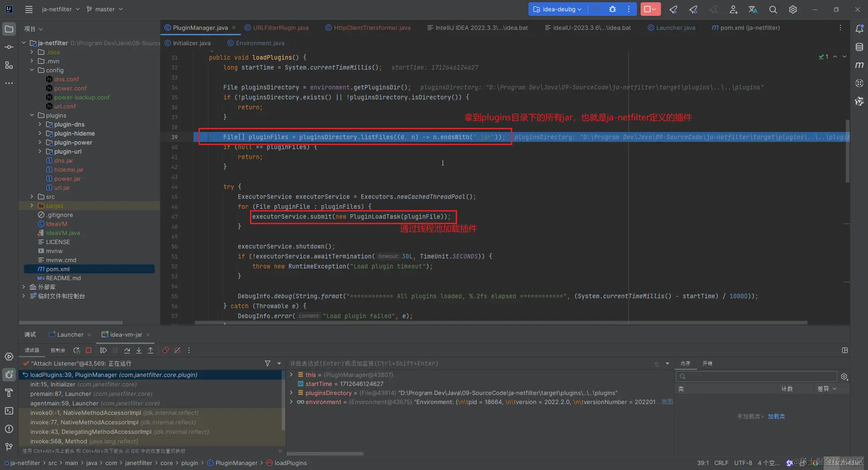Switch to 开销 tab in memory panel

[708, 363]
